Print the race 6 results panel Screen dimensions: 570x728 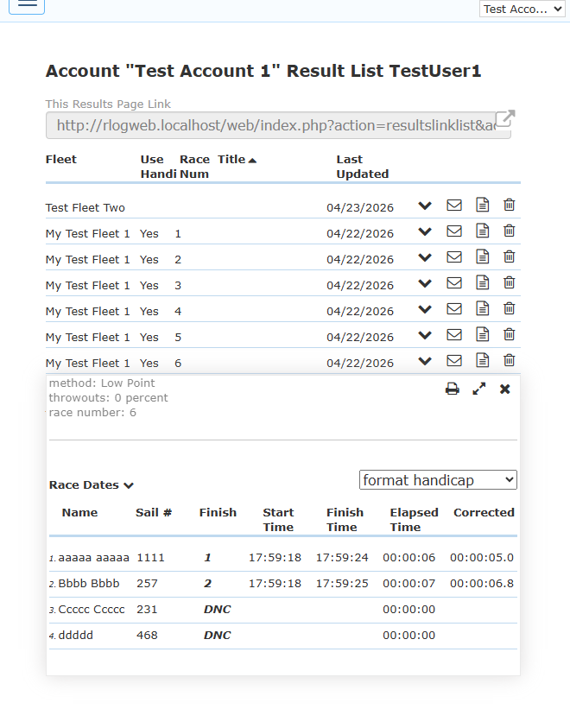coord(452,389)
